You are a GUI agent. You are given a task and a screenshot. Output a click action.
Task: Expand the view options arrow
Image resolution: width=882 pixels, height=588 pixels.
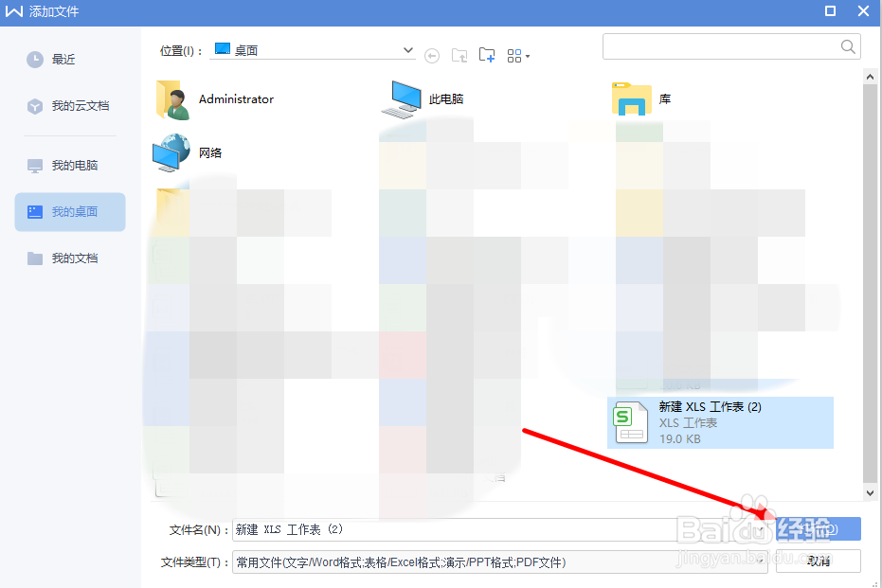[x=528, y=55]
